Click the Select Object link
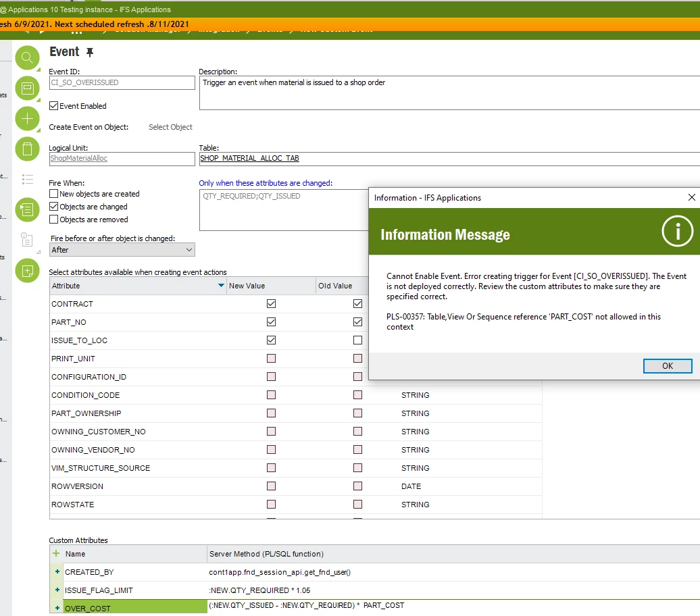 tap(170, 127)
